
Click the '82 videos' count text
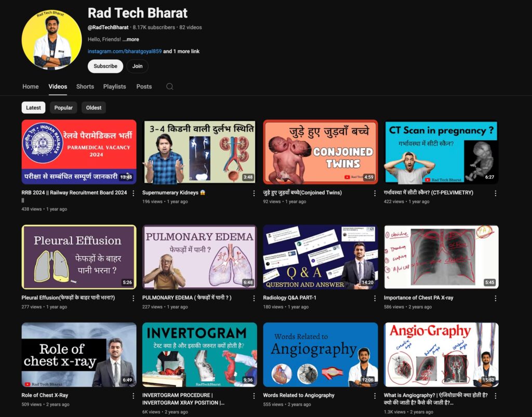click(x=190, y=27)
